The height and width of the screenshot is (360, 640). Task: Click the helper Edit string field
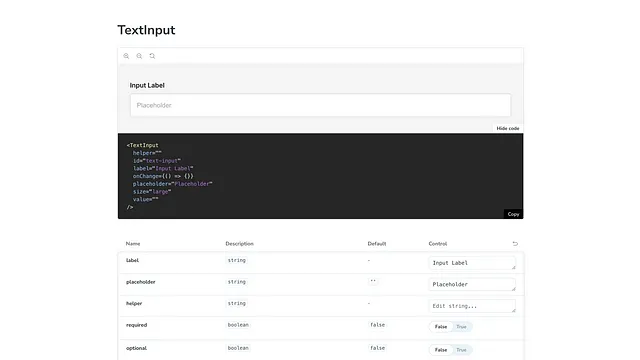[472, 306]
